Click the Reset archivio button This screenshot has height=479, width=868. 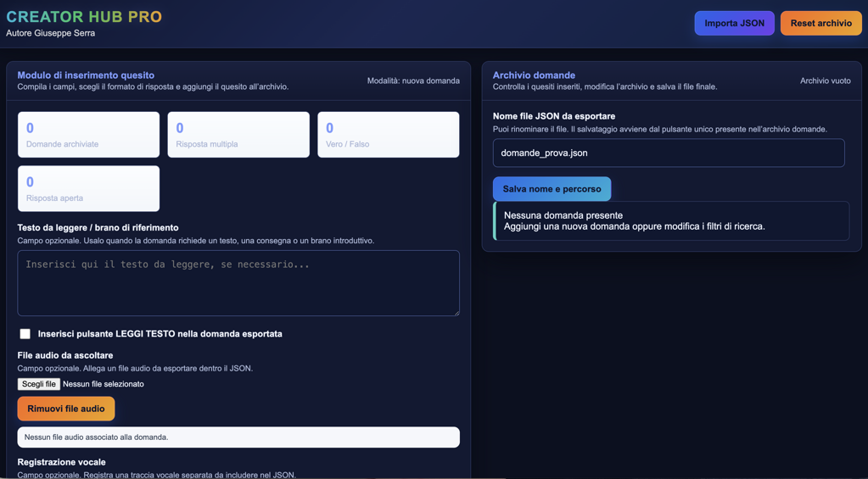pos(821,23)
